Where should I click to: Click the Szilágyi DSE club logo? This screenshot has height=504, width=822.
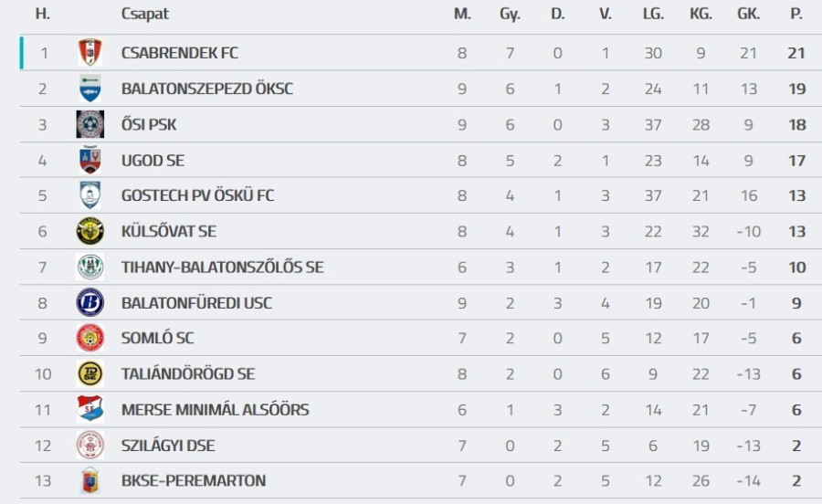[x=90, y=445]
